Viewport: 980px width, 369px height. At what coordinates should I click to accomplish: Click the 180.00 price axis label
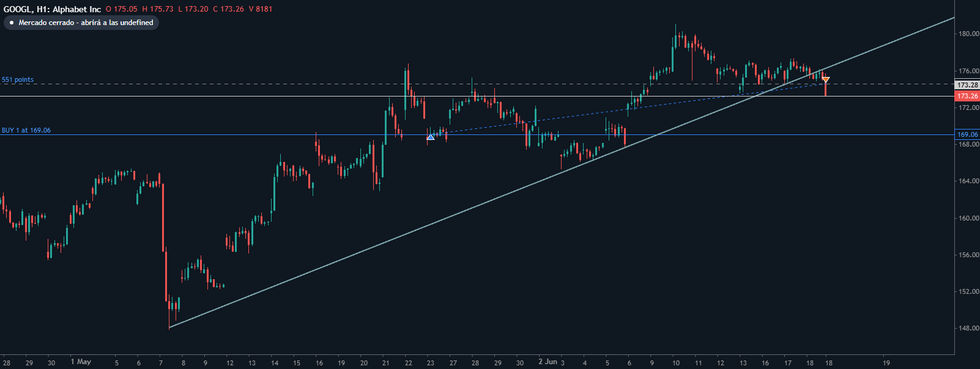tap(968, 34)
